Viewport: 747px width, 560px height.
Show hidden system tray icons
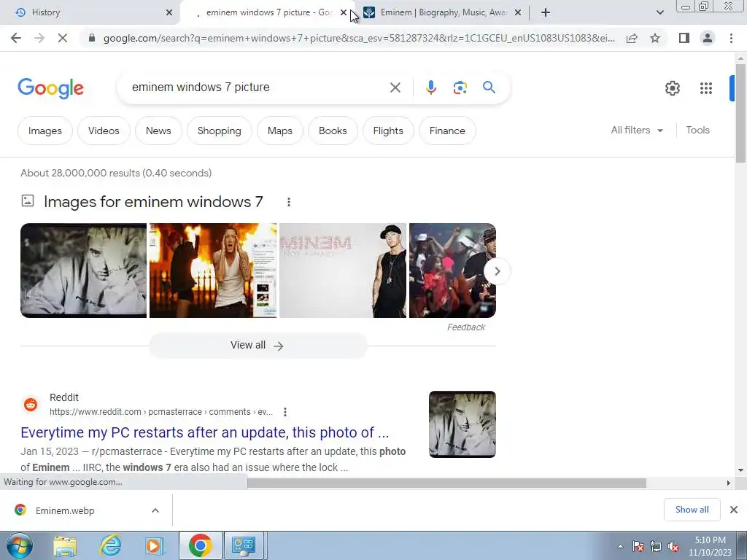click(x=620, y=546)
